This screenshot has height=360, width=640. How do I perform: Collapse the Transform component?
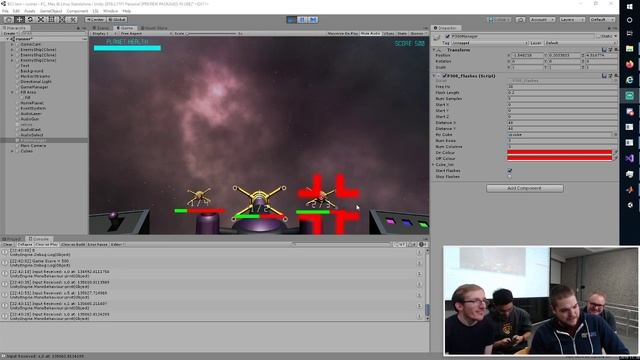434,50
